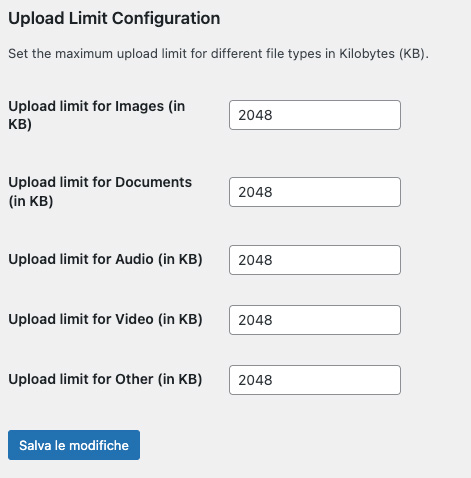Click the Salva le modifiche button
This screenshot has height=478, width=471.
point(74,445)
